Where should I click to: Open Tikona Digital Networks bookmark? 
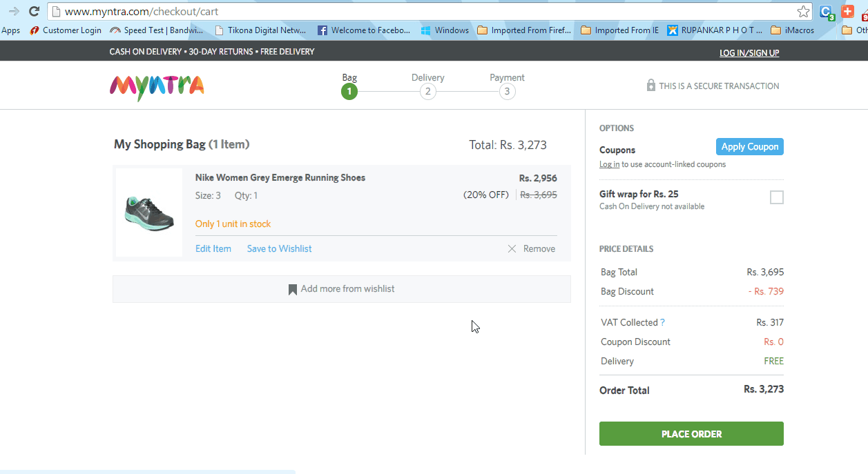[260, 30]
